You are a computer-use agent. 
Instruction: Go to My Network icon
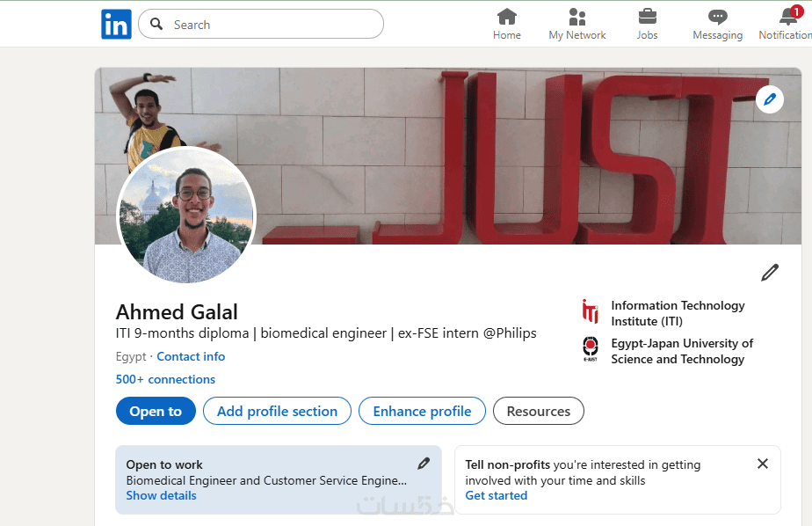click(576, 17)
